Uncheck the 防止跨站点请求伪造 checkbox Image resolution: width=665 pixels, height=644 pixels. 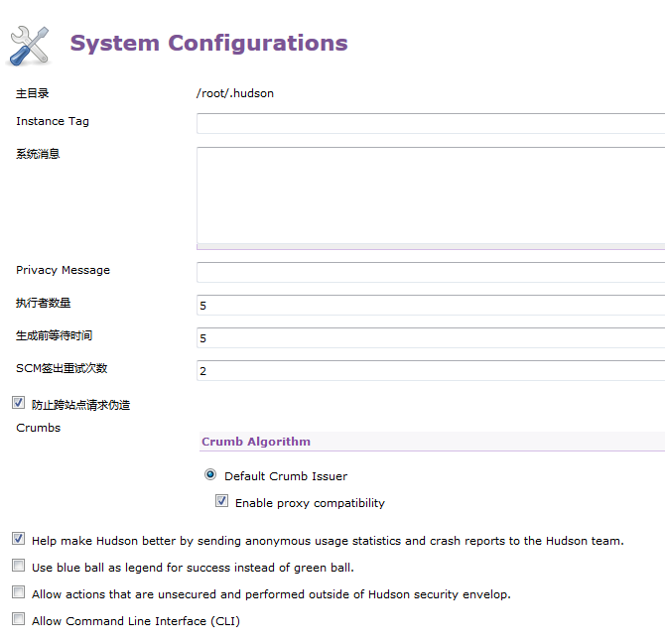pyautogui.click(x=18, y=402)
